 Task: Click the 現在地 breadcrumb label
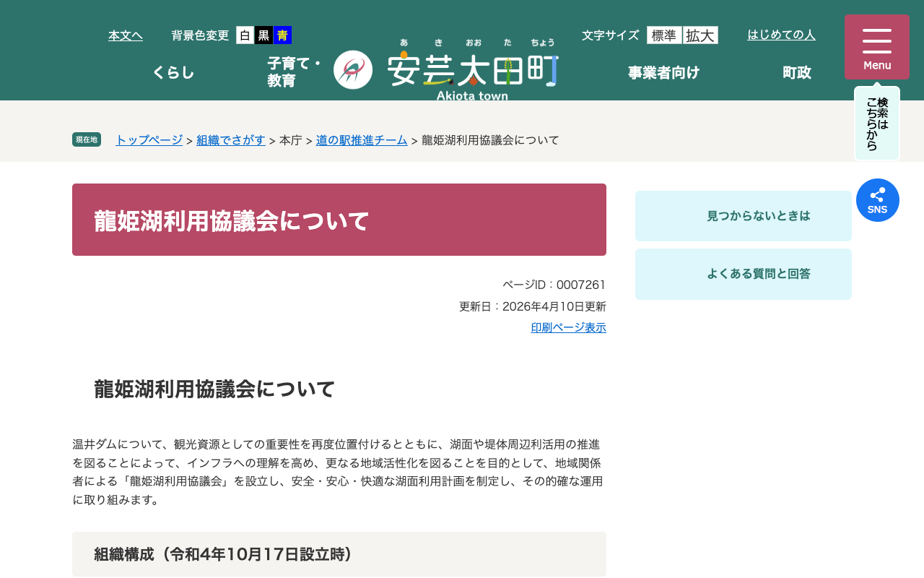tap(87, 139)
